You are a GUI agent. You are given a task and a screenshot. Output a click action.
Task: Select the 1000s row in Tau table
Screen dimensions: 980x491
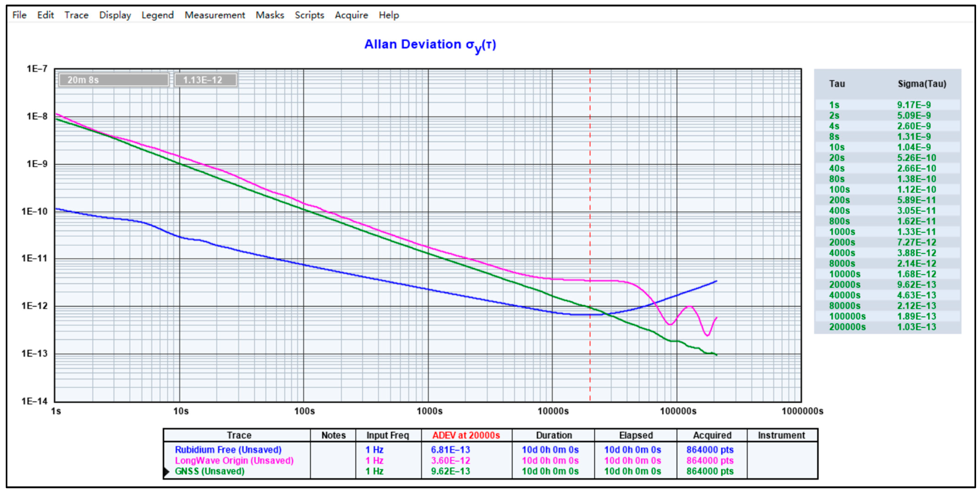(842, 232)
